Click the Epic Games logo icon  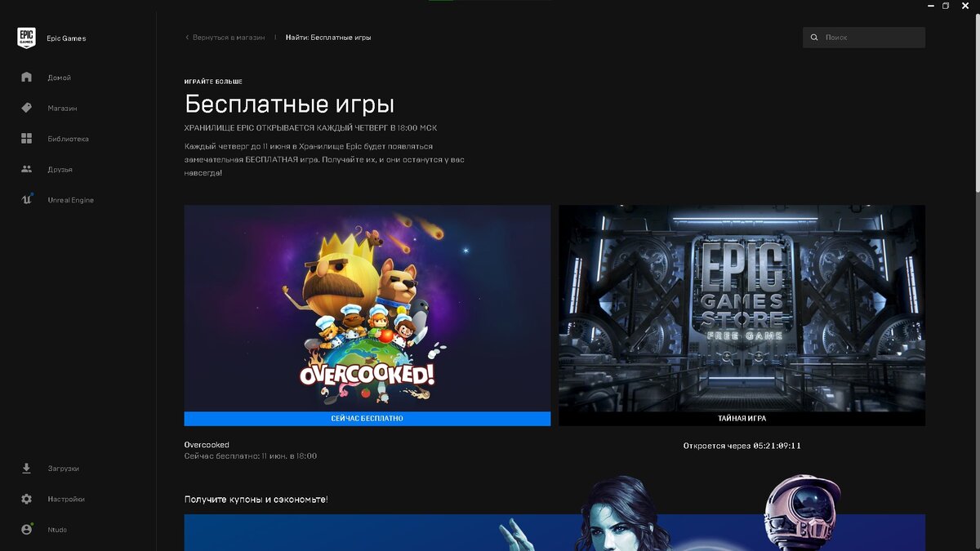(26, 38)
